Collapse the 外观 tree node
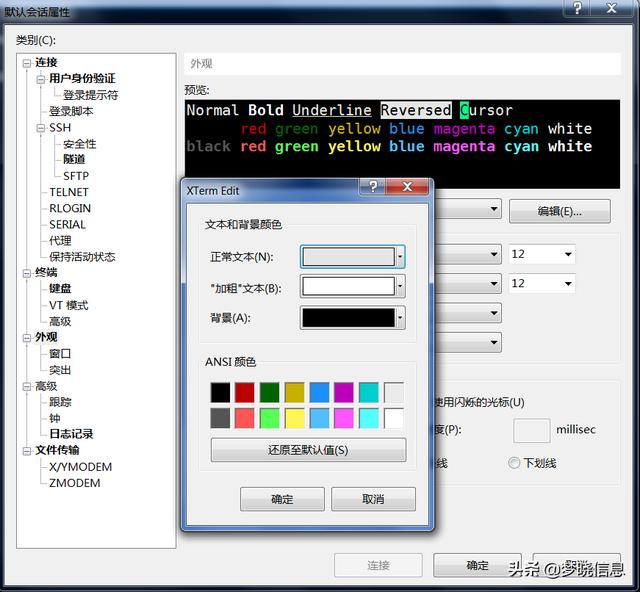The height and width of the screenshot is (592, 640). [x=27, y=338]
